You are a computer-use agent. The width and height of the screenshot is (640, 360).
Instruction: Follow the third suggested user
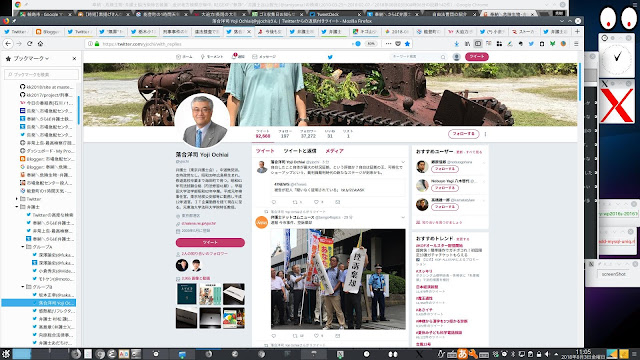(444, 207)
